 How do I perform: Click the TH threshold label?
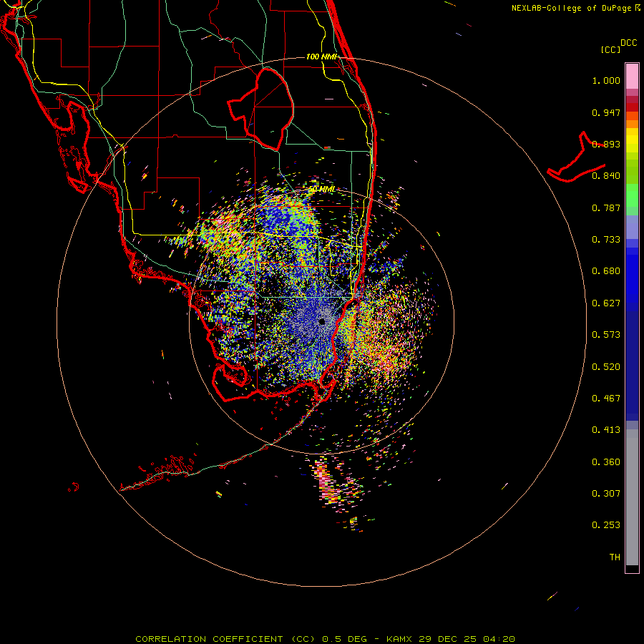click(615, 557)
